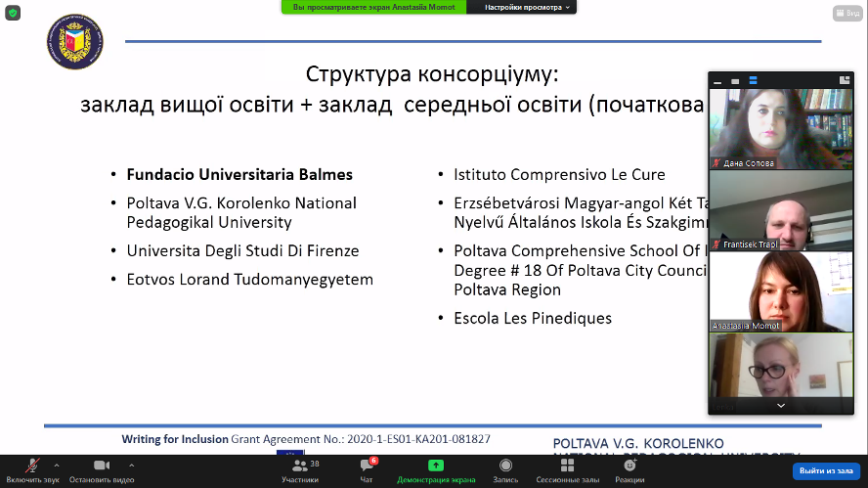This screenshot has width=868, height=488.
Task: Click 'POLTAVA V.G. KOROLENKO' footer heading
Action: pyautogui.click(x=638, y=444)
